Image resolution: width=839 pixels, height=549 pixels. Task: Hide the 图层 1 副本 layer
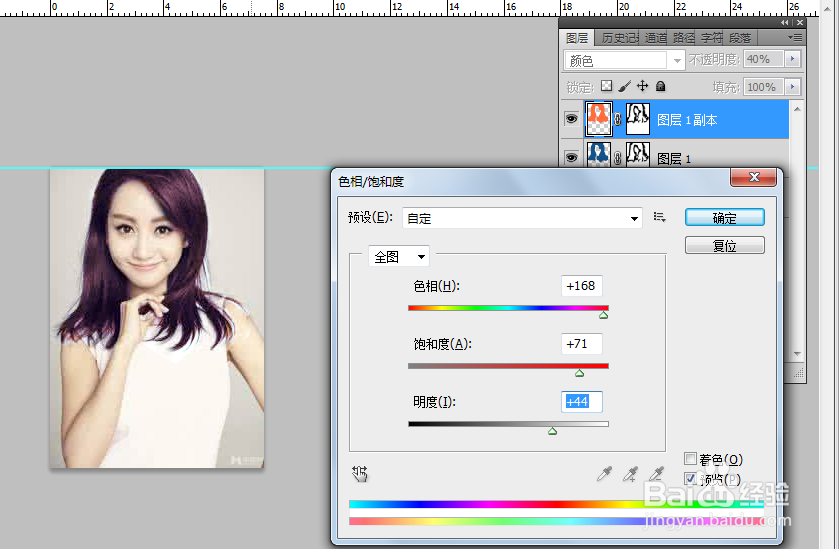click(571, 118)
